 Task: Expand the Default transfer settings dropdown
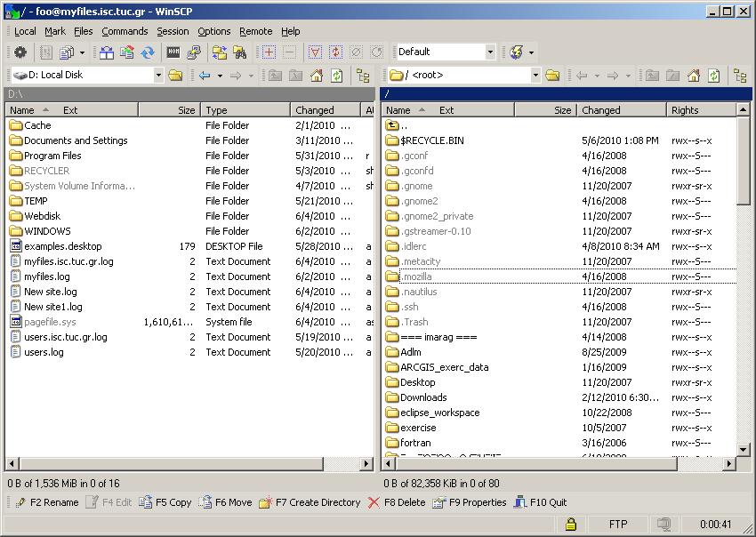(490, 52)
